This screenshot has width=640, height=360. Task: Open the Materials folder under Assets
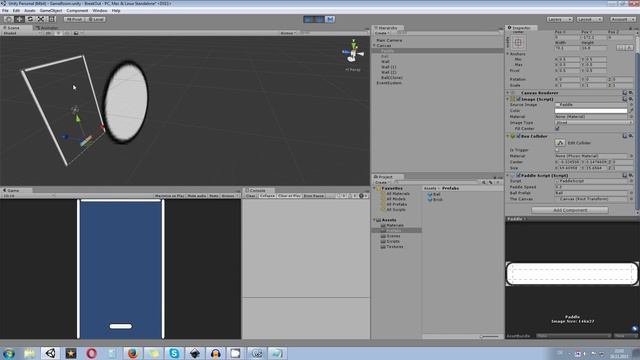point(392,225)
